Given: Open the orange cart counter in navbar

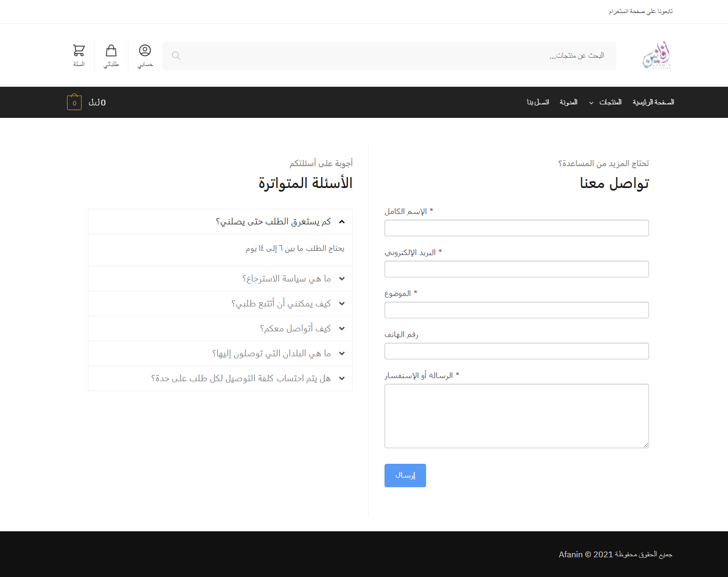Looking at the screenshot, I should click(74, 102).
